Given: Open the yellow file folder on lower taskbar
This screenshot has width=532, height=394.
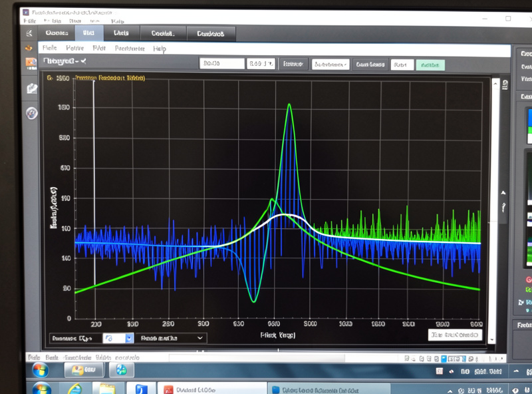Looking at the screenshot, I should (x=107, y=389).
